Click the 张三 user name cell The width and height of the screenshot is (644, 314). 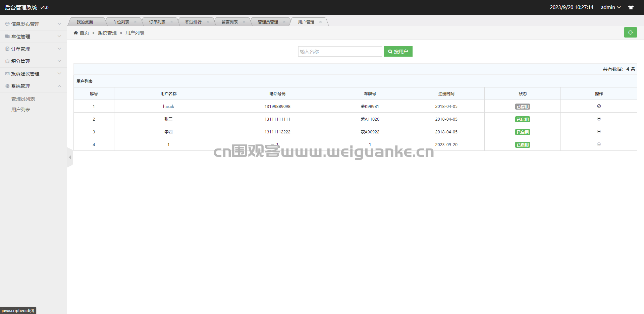point(168,119)
